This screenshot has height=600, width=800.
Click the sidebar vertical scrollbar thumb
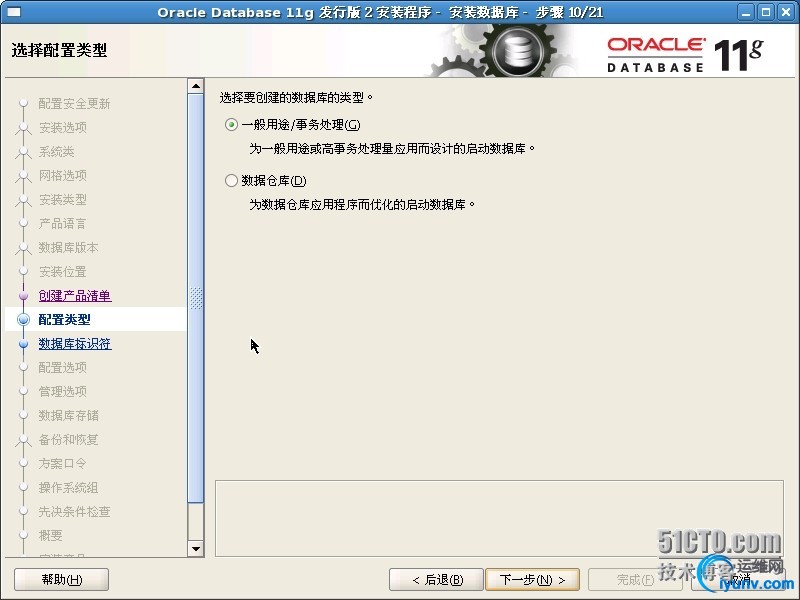[196, 298]
